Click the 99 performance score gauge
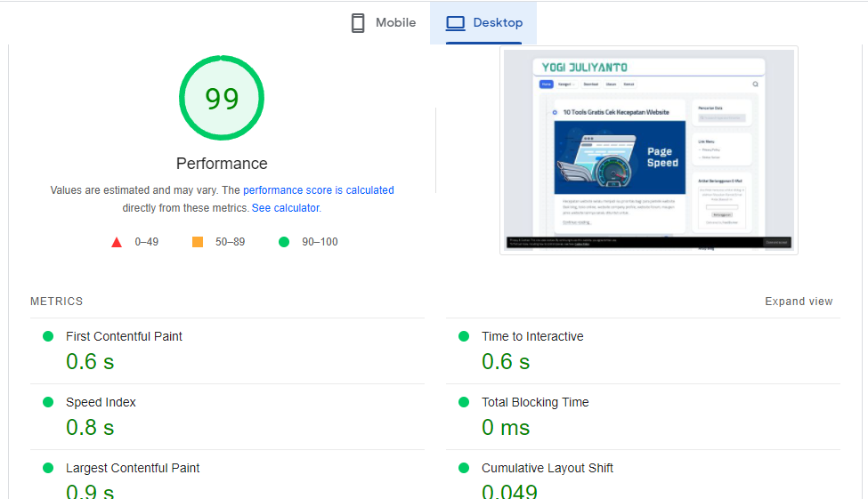 (222, 98)
